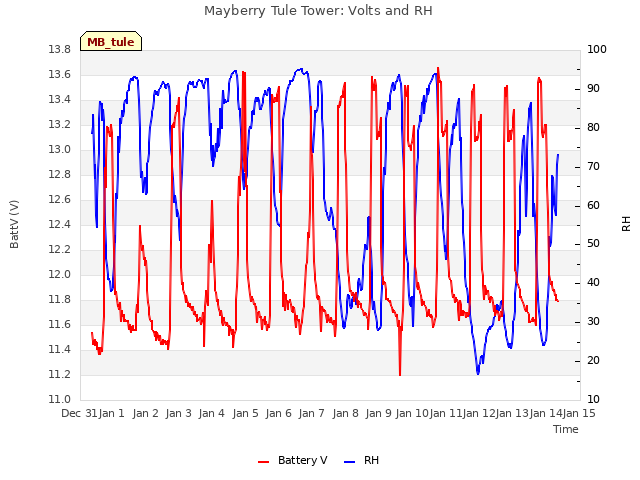Click the 20 right axis value
Viewport: 640px width, 480px height.
coord(593,360)
